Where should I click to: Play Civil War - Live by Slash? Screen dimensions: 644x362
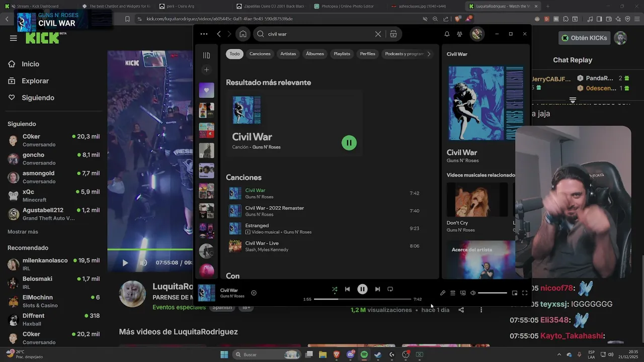(325, 246)
